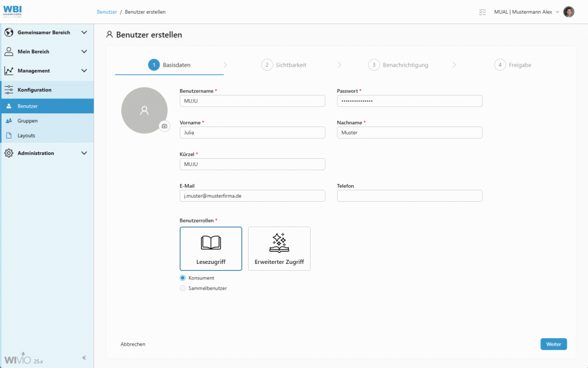Choose the Sammelbenutzer option
Image resolution: width=588 pixels, height=368 pixels.
click(183, 288)
